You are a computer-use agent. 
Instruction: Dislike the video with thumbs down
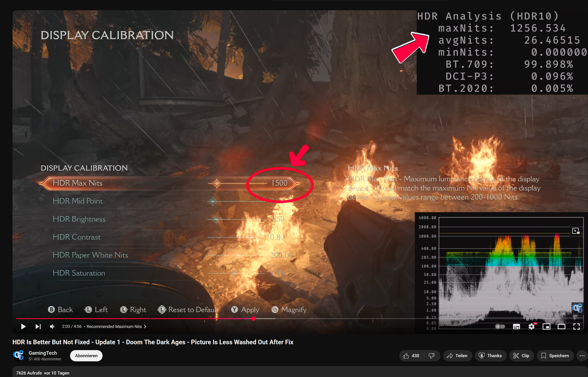click(x=432, y=356)
